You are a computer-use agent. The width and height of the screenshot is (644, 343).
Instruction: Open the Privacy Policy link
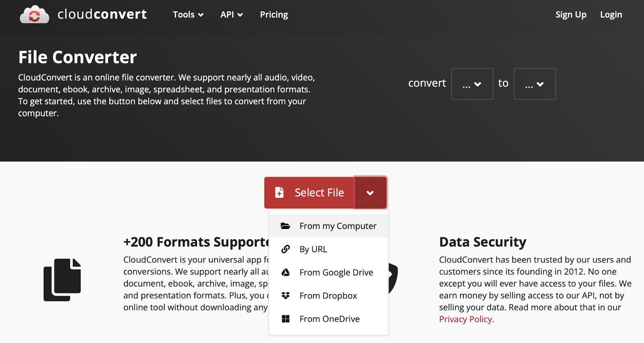point(465,319)
